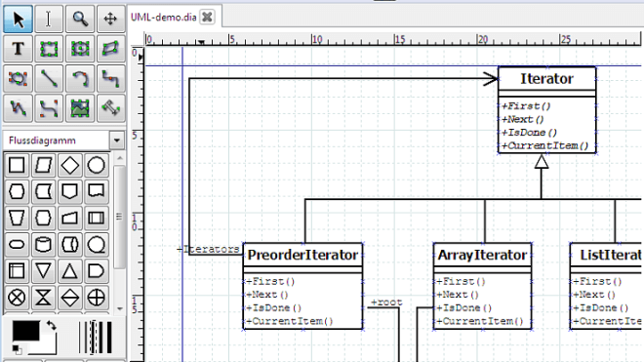Select the Iterator class box
The height and width of the screenshot is (362, 644).
546,109
